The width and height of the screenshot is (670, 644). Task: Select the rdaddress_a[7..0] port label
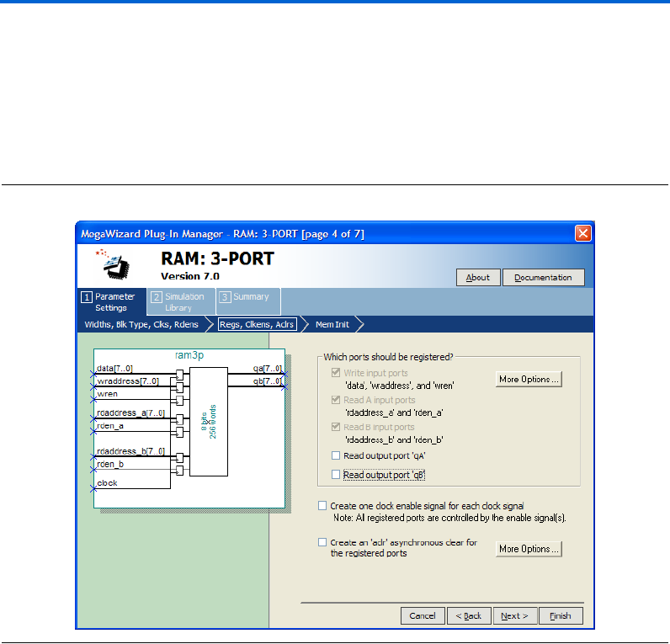[x=130, y=412]
